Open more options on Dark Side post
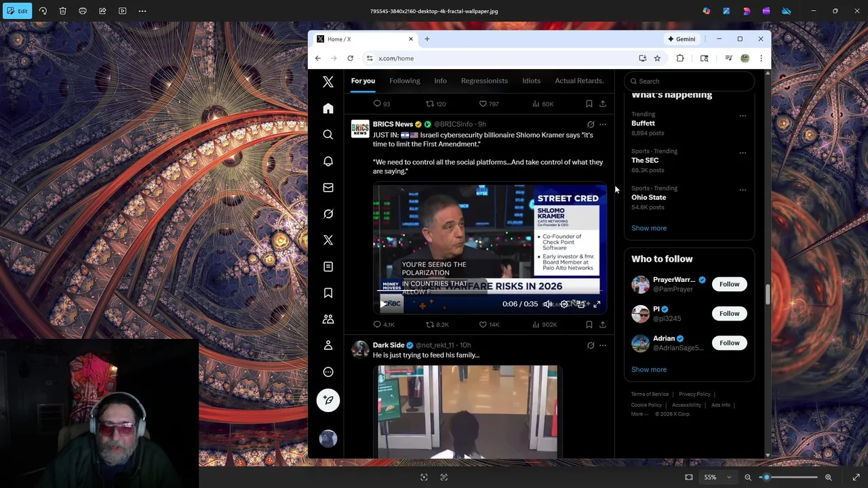 click(x=603, y=346)
